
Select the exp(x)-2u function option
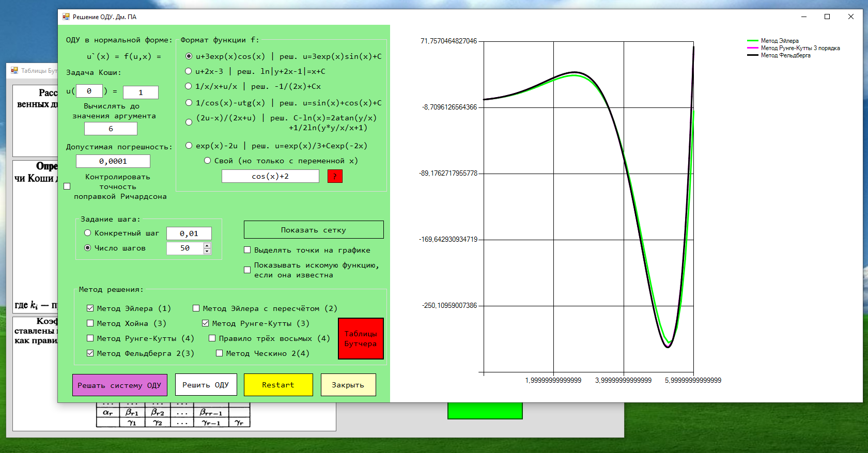(x=189, y=146)
